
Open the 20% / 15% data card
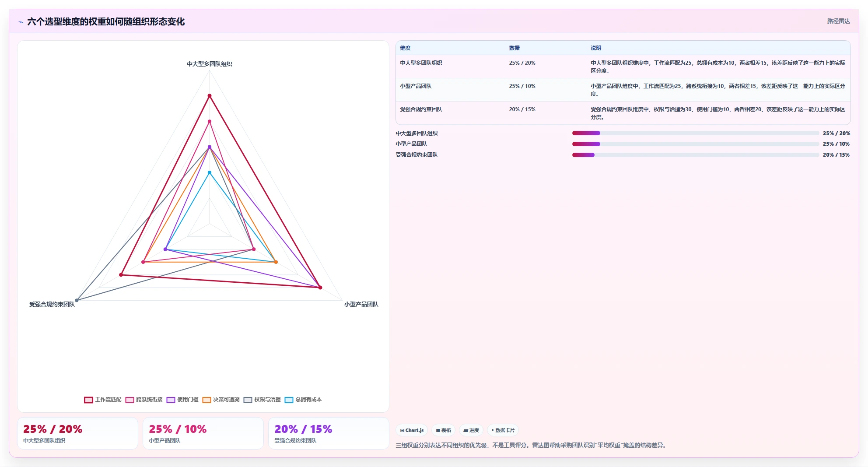click(x=329, y=433)
